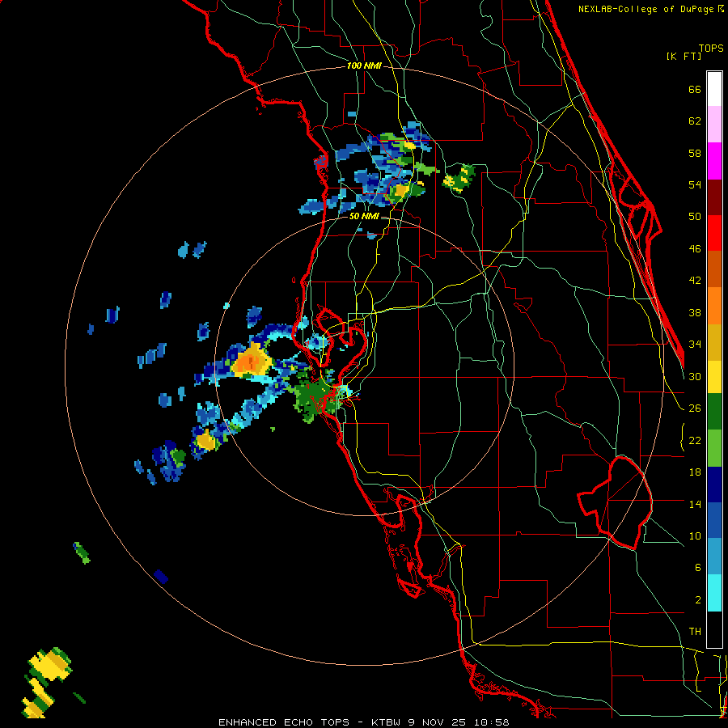This screenshot has width=728, height=728.
Task: Click the light sky-blue legend band
Action: click(x=714, y=557)
